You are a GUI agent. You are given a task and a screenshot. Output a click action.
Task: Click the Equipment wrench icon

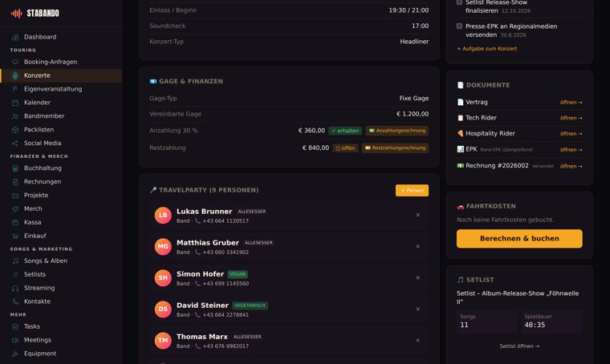tap(15, 354)
